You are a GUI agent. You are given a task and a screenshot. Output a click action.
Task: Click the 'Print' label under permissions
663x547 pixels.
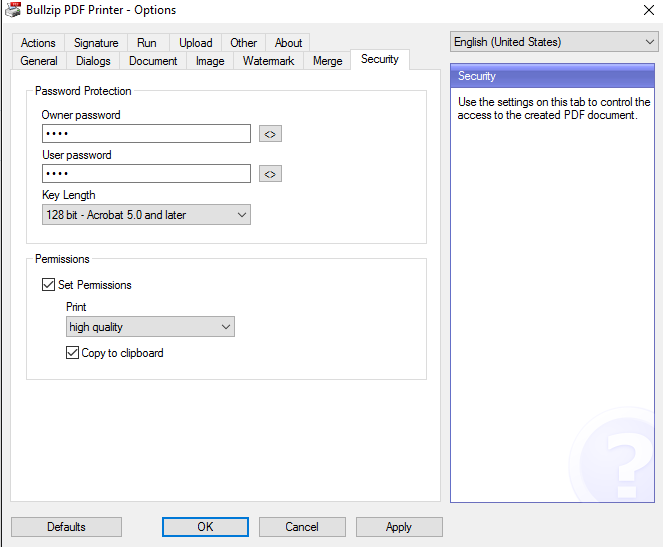coord(76,307)
